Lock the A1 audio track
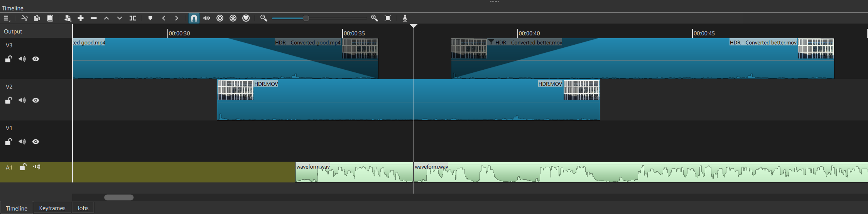The image size is (868, 214). pos(23,167)
